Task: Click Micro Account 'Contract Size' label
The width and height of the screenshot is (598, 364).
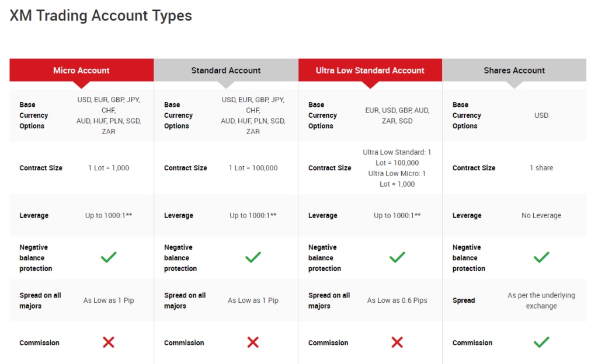Action: [x=41, y=168]
